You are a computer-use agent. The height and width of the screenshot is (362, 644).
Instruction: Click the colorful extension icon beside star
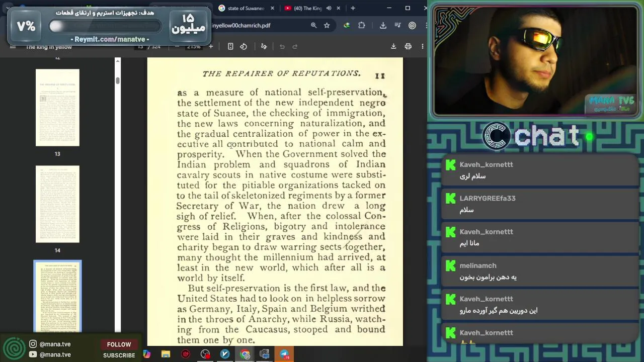(347, 25)
